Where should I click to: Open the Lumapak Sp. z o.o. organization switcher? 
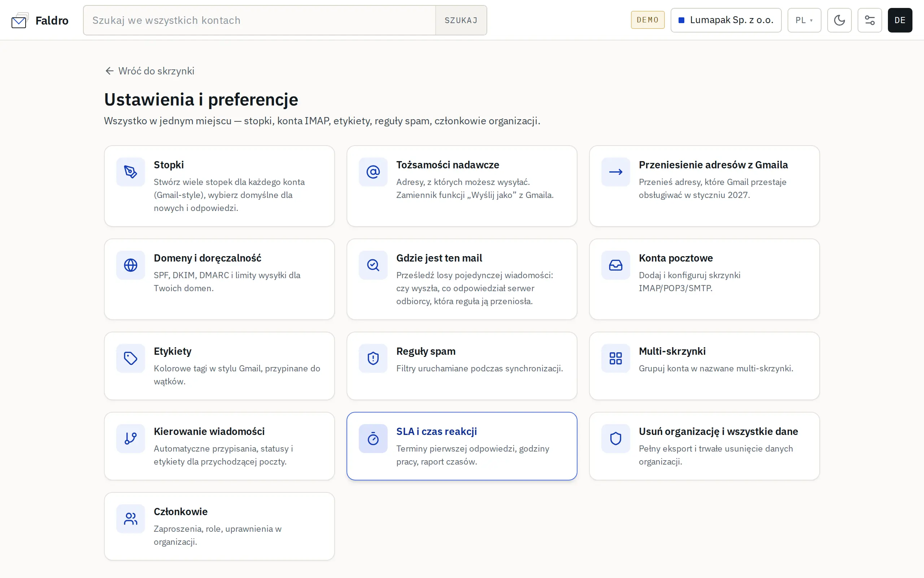pyautogui.click(x=726, y=20)
